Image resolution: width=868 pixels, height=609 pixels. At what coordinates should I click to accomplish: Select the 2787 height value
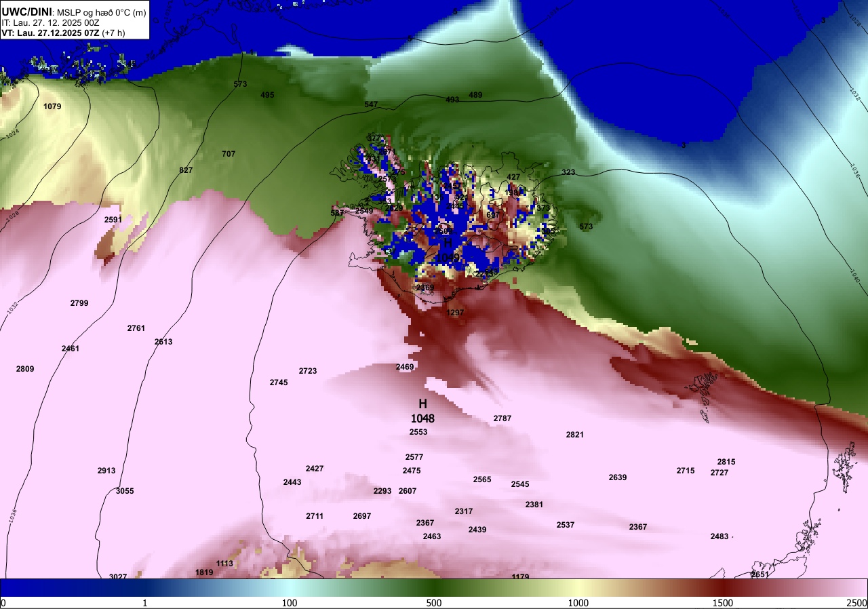[x=502, y=418]
